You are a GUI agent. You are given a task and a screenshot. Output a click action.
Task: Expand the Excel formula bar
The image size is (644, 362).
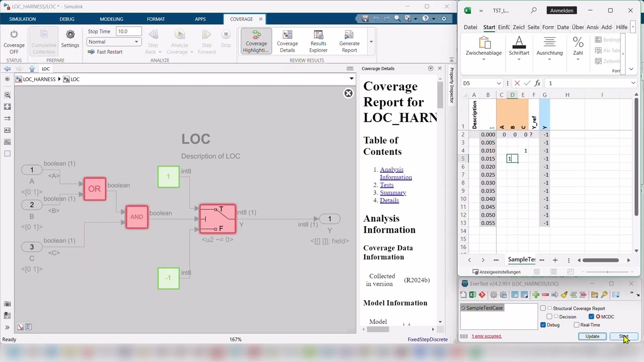[633, 83]
